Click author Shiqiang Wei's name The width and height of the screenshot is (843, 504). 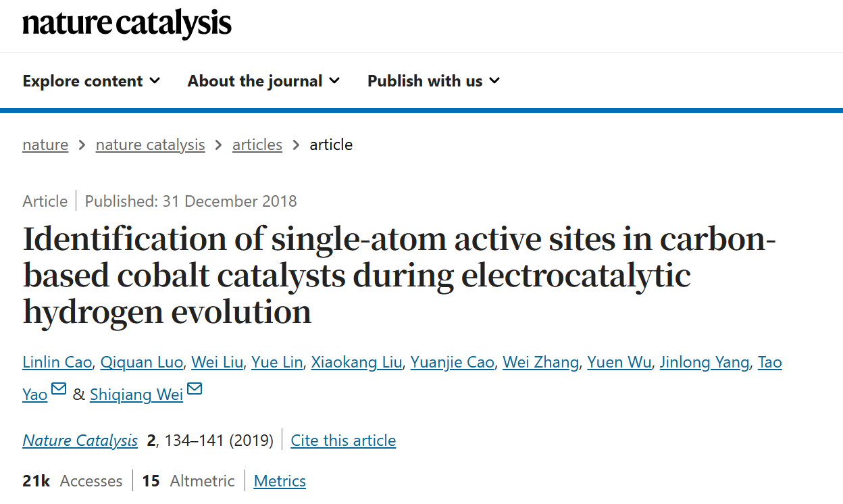click(136, 395)
